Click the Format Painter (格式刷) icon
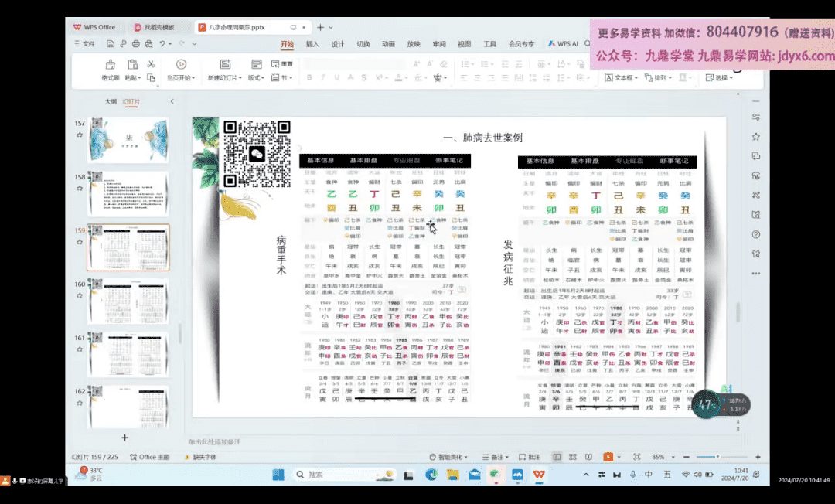This screenshot has height=504, width=835. pos(111,65)
